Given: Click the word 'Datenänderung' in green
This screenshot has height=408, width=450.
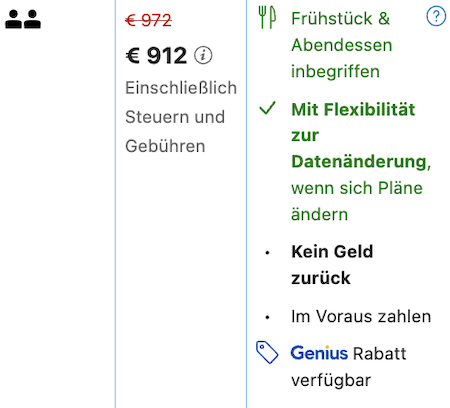Looking at the screenshot, I should 359,162.
